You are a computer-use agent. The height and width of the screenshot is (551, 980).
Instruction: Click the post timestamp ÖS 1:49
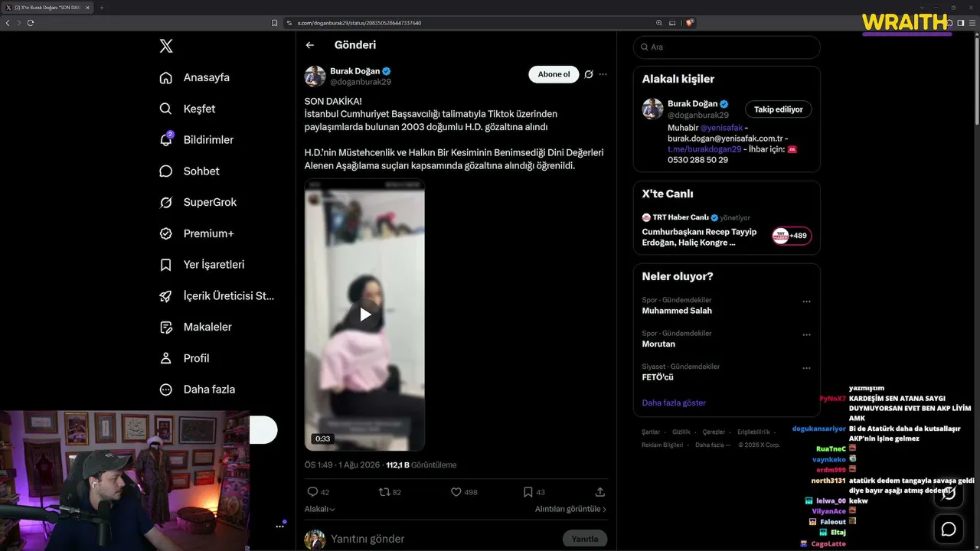(341, 465)
